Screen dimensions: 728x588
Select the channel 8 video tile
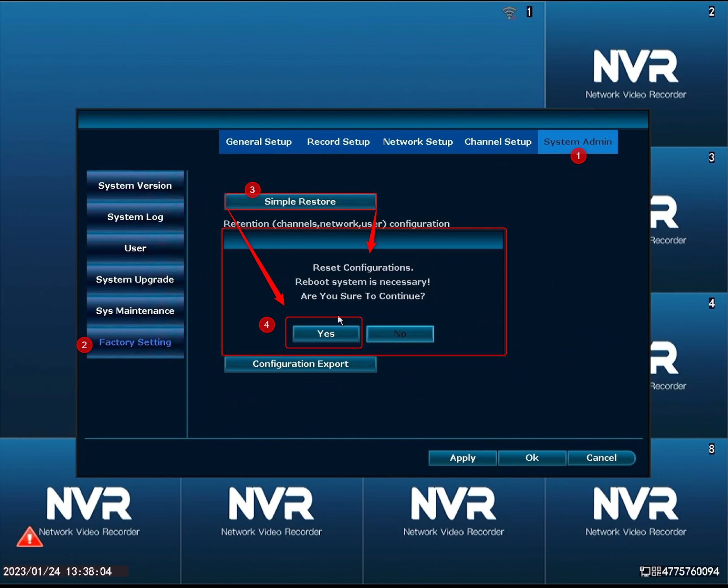coord(636,511)
